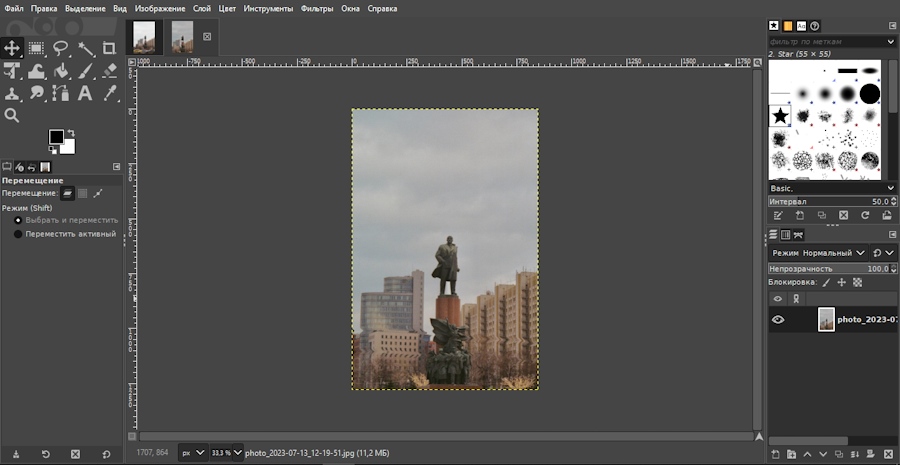Open the 'Слой' menu
The width and height of the screenshot is (900, 465).
click(x=201, y=8)
